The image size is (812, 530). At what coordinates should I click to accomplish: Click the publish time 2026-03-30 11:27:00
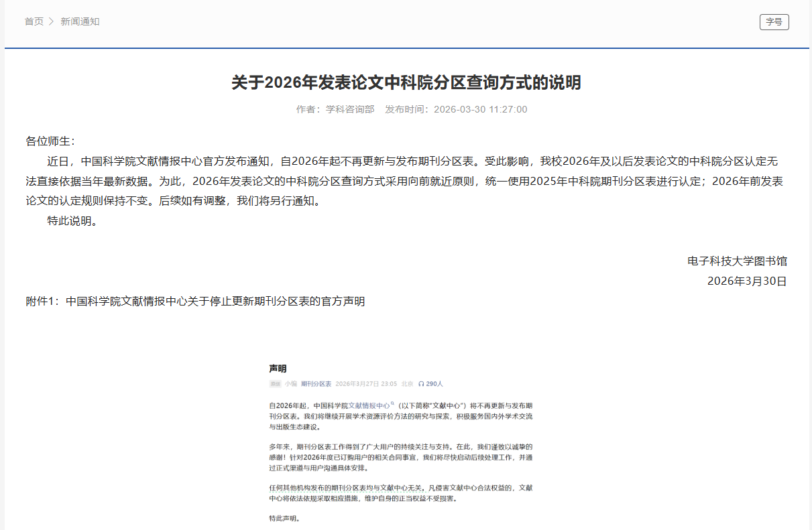coord(480,109)
